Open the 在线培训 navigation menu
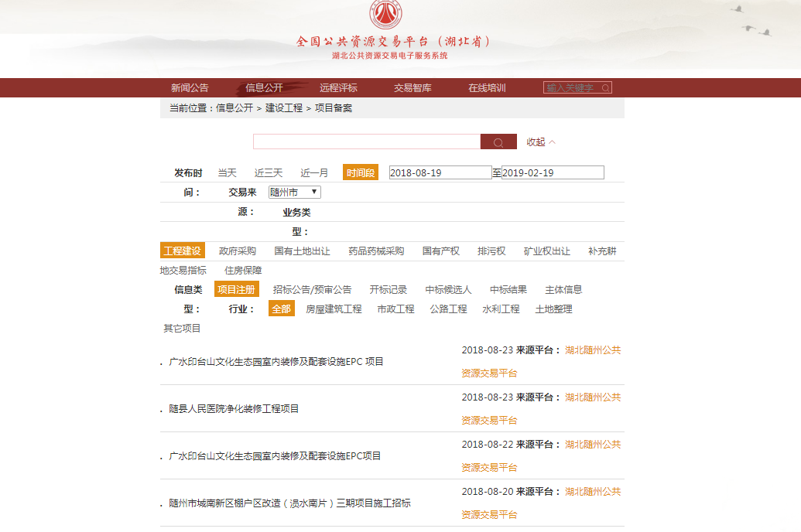Screen dimensions: 801x532 click(x=487, y=88)
